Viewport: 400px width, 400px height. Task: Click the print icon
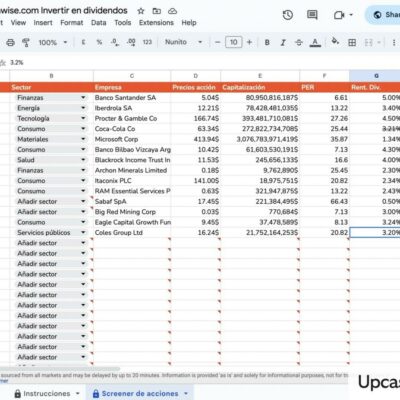click(x=11, y=43)
